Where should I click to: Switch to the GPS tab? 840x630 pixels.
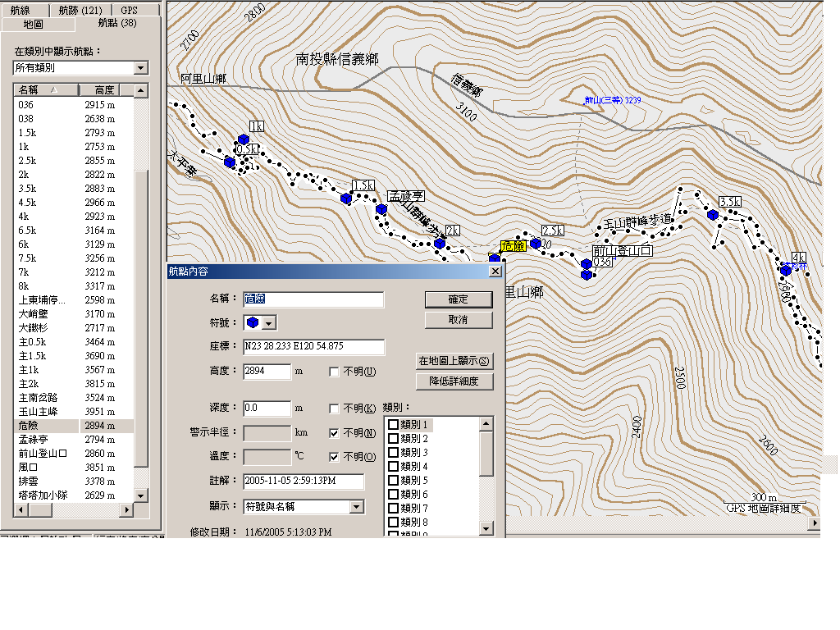pos(136,10)
